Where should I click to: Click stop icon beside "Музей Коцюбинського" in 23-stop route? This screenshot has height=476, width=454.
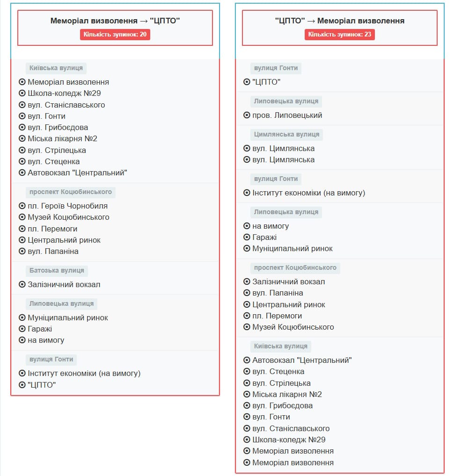point(247,327)
